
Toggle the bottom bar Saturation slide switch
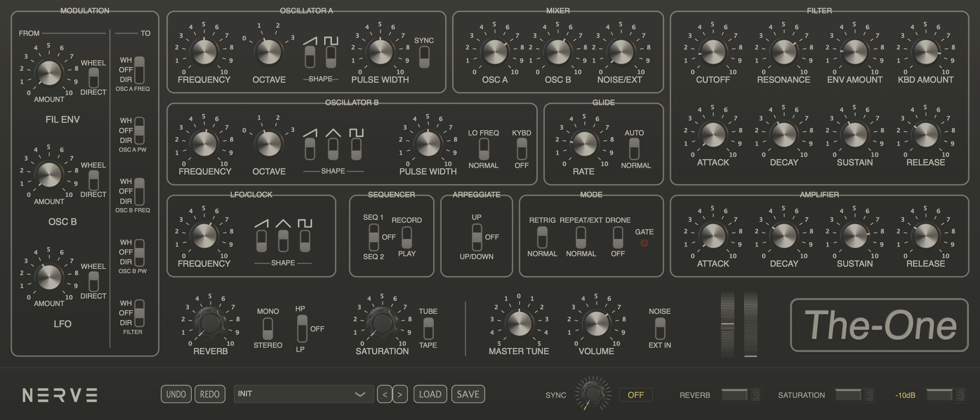tap(854, 395)
